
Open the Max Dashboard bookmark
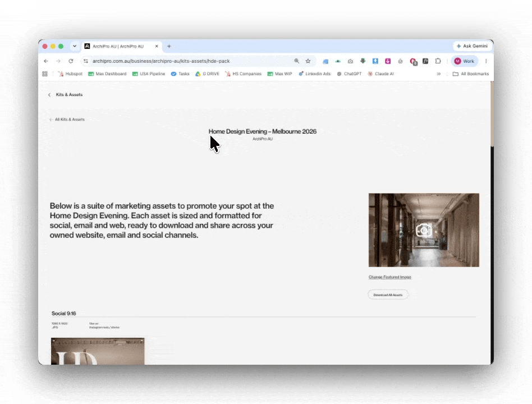107,74
